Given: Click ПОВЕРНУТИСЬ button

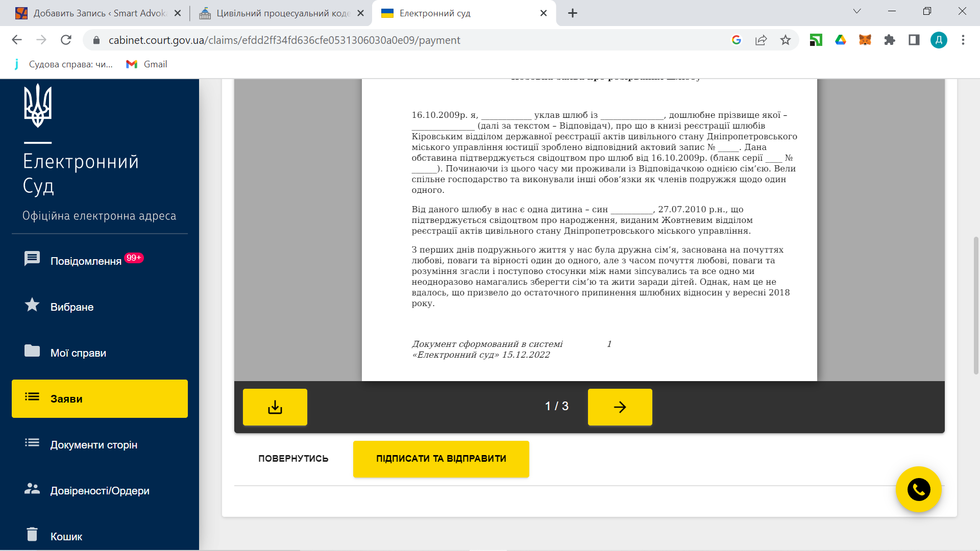Looking at the screenshot, I should pyautogui.click(x=293, y=459).
